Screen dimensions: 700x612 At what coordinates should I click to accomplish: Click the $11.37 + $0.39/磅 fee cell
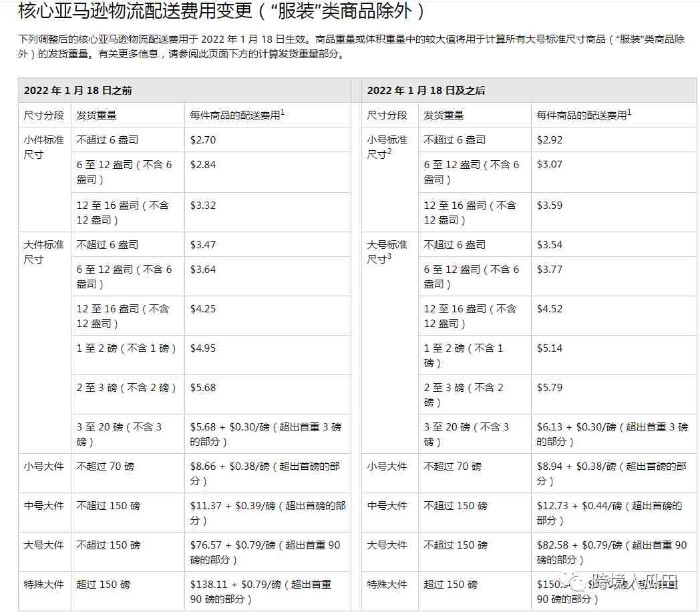coord(268,513)
